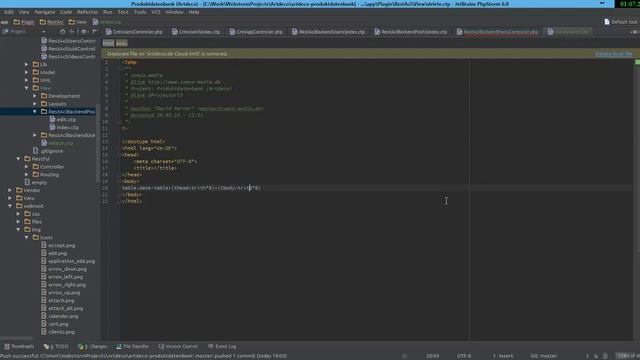The height and width of the screenshot is (360, 640).
Task: Click the Default task indicator
Action: tap(620, 22)
